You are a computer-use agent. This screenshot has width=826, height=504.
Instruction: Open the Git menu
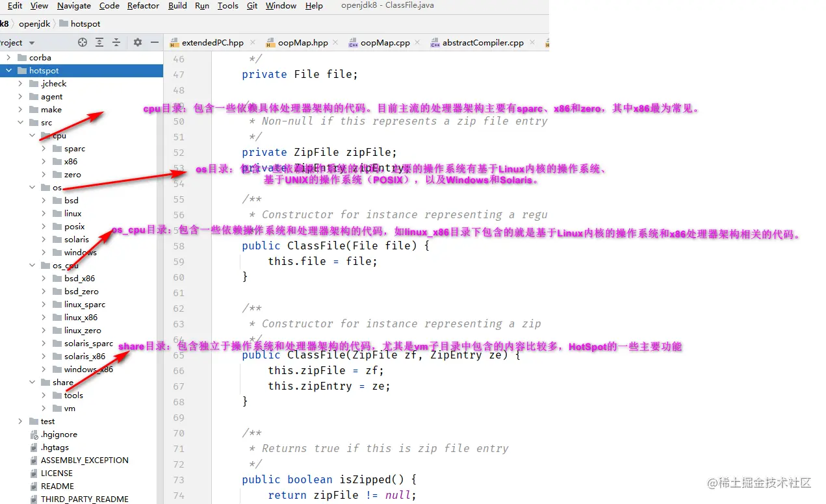click(x=252, y=6)
